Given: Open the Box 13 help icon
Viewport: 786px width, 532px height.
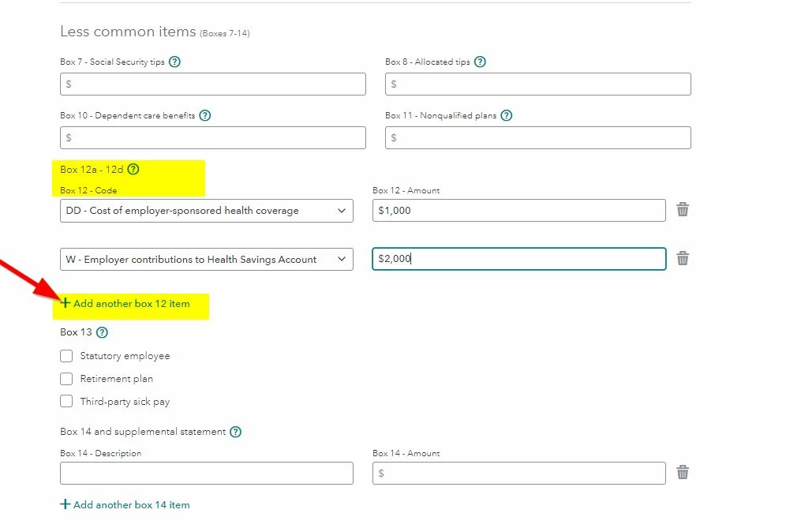Looking at the screenshot, I should (x=102, y=332).
